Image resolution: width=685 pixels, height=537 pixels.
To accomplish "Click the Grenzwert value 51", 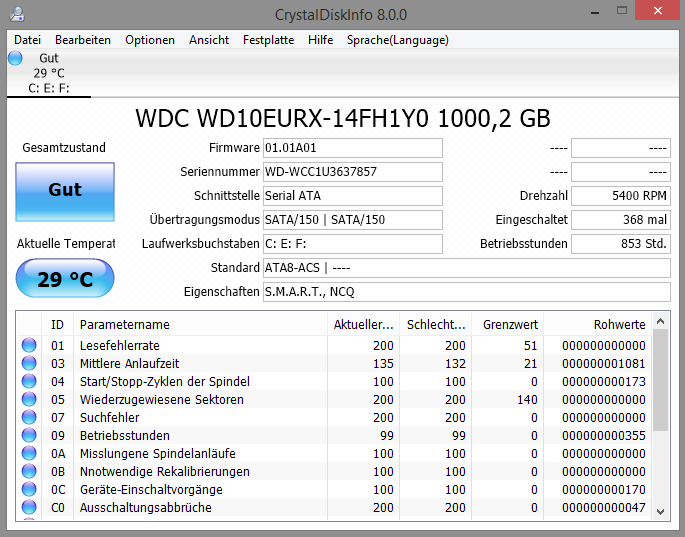I will (x=530, y=346).
